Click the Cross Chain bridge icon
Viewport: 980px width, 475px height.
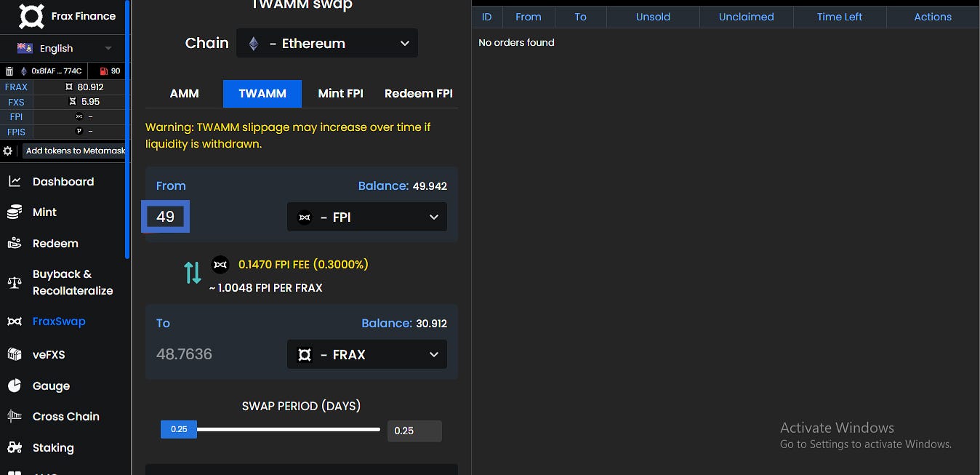15,416
